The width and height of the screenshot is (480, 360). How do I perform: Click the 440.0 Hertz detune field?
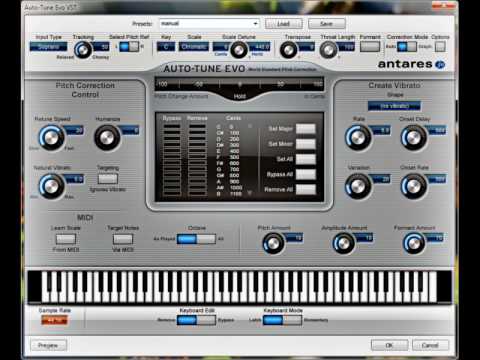260,47
